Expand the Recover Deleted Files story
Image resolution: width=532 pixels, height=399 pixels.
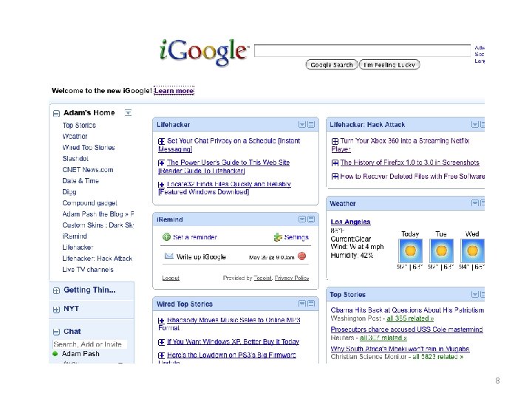pos(335,177)
